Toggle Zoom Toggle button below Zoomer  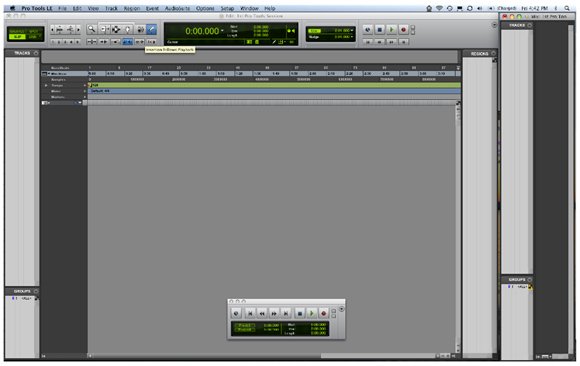coord(92,42)
